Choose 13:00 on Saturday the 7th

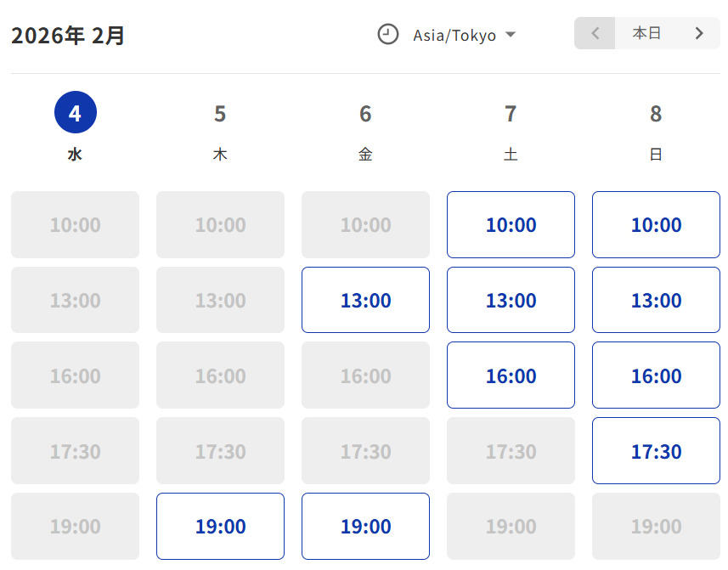[x=511, y=300]
